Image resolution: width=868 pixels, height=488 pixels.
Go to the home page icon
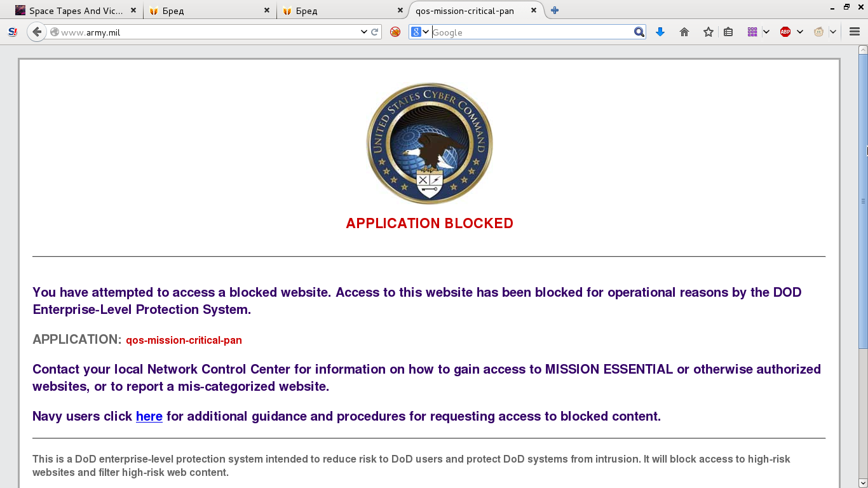coord(684,32)
